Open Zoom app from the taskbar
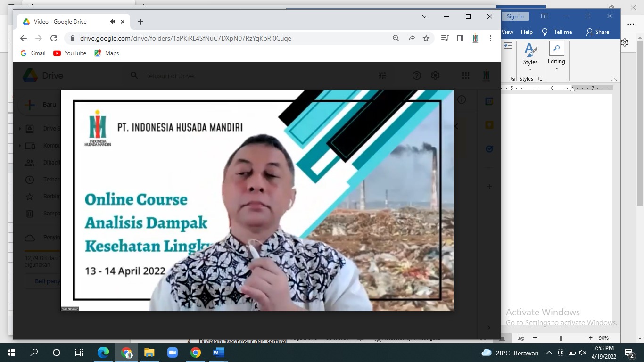 pyautogui.click(x=173, y=353)
